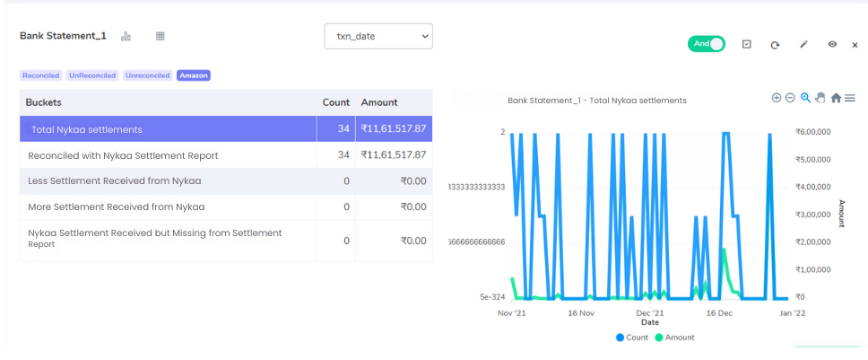Image resolution: width=868 pixels, height=360 pixels.
Task: Refresh the Bank Statement_1 widget
Action: pos(775,45)
